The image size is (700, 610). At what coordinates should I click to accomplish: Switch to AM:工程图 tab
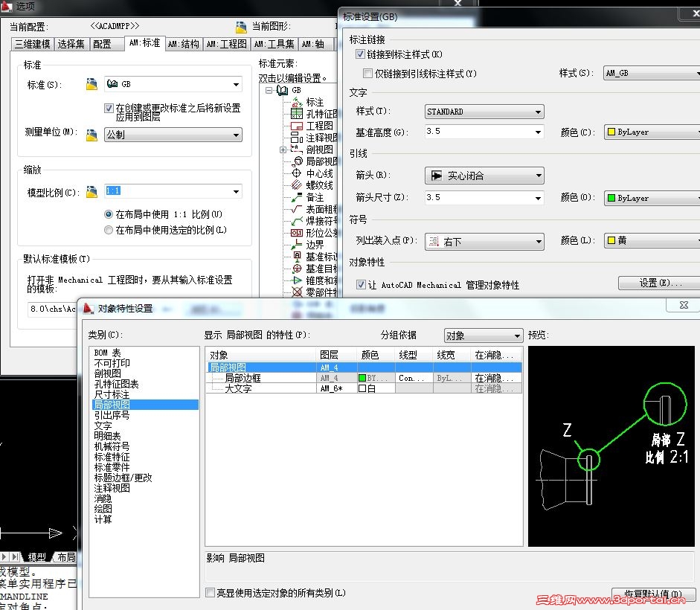click(x=227, y=44)
